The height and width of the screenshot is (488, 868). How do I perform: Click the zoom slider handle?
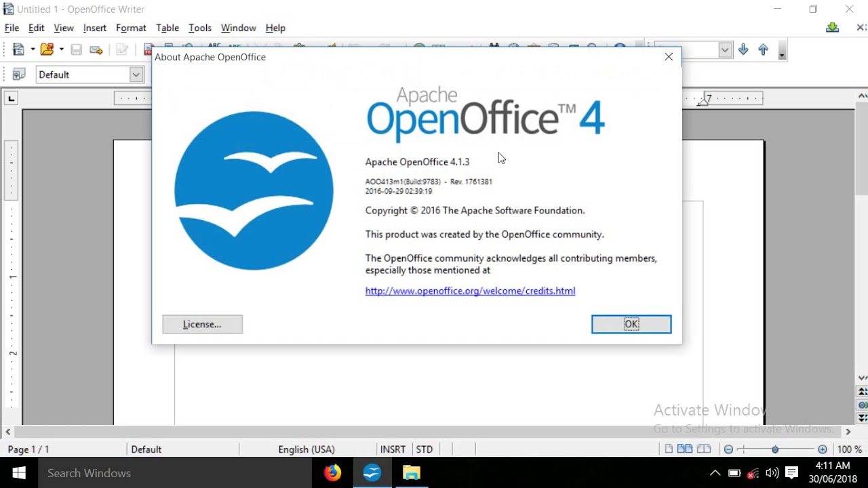coord(775,449)
